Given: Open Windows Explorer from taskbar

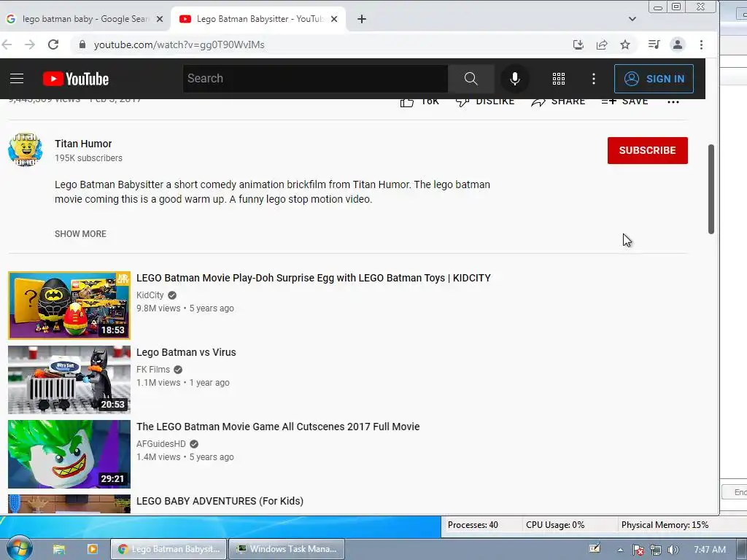Looking at the screenshot, I should (x=59, y=549).
